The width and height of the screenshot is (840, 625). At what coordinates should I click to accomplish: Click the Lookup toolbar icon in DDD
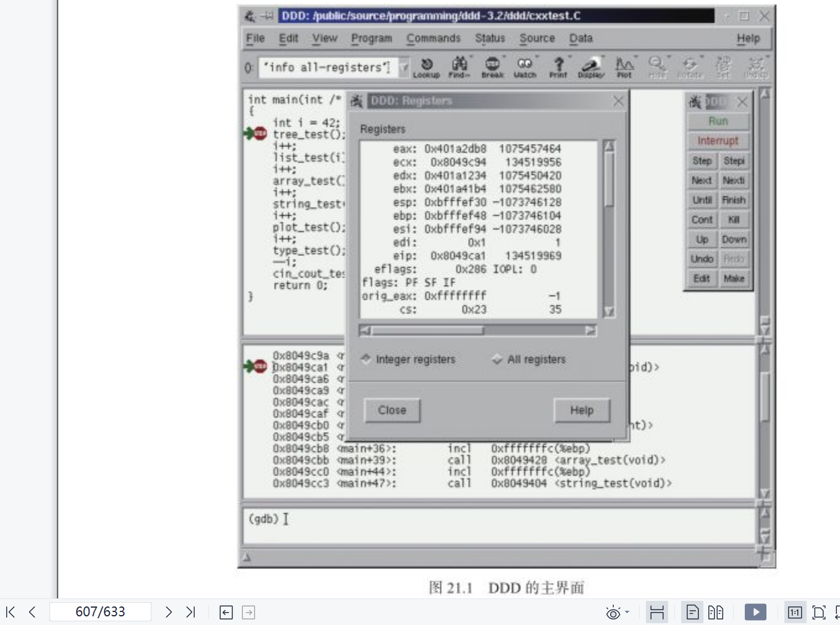(426, 67)
